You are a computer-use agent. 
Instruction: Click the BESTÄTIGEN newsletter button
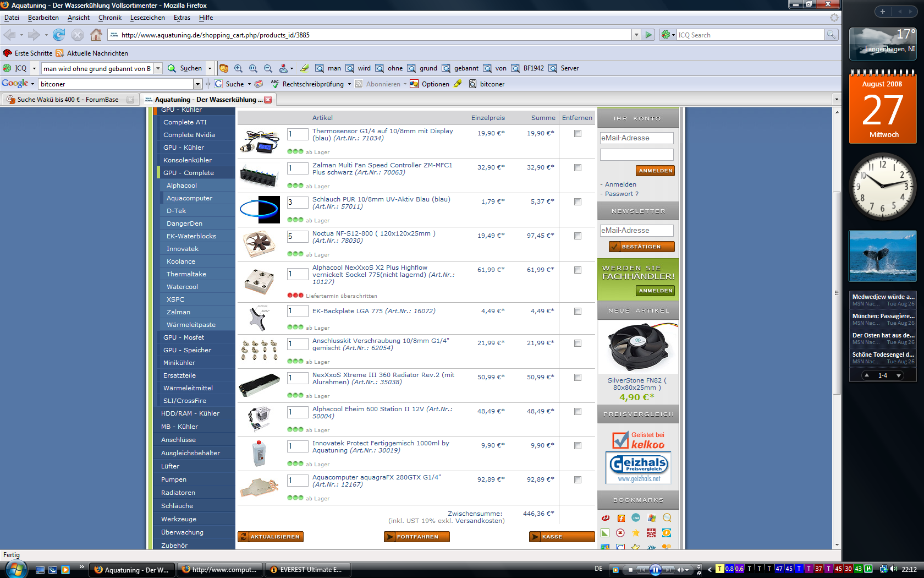[641, 247]
